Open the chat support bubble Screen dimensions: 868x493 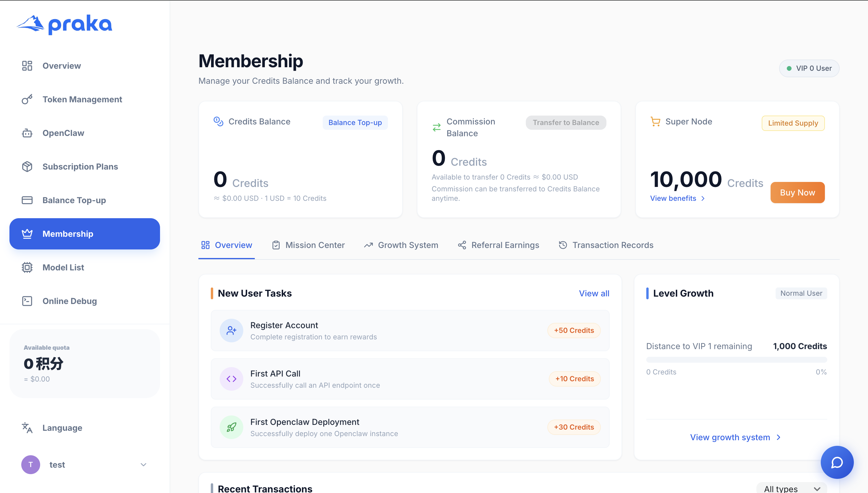837,462
